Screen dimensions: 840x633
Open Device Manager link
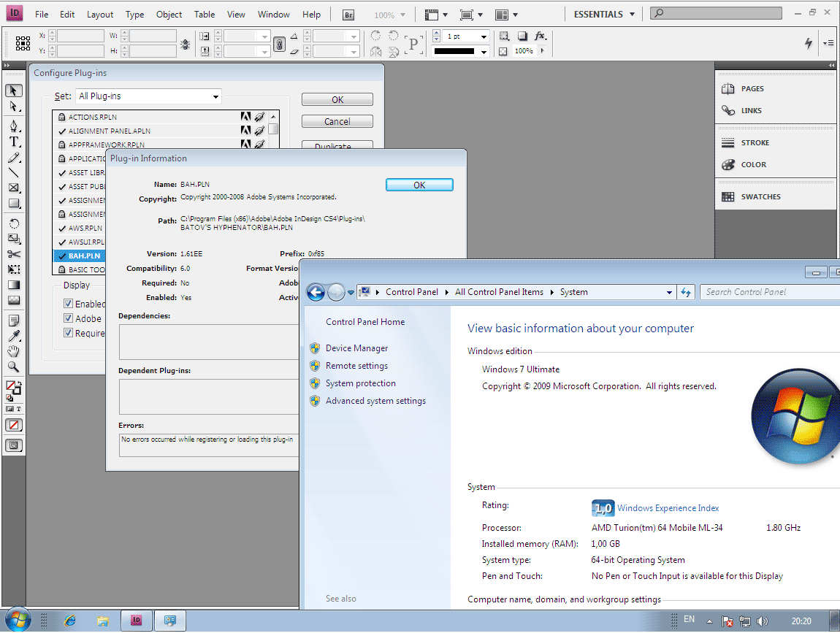click(356, 348)
